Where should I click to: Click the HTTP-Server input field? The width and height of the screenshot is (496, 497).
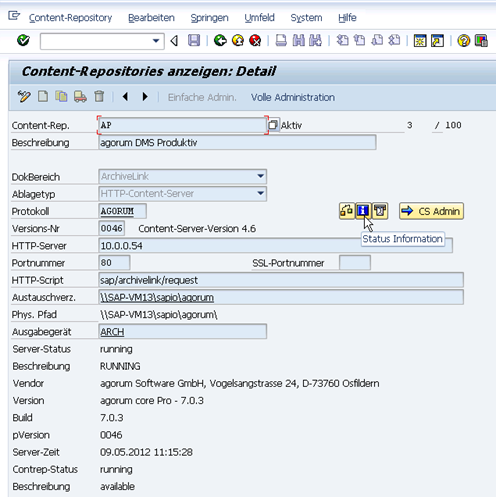click(x=275, y=246)
